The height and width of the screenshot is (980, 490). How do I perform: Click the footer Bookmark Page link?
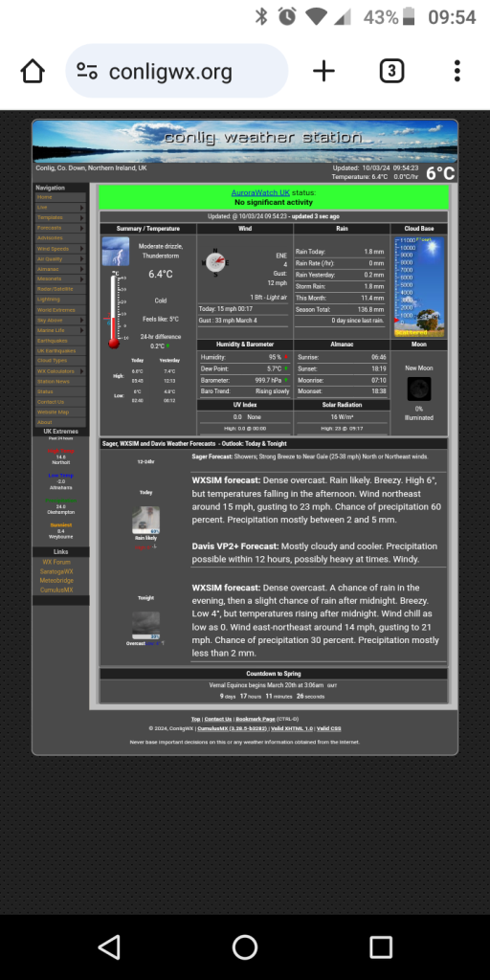click(255, 719)
